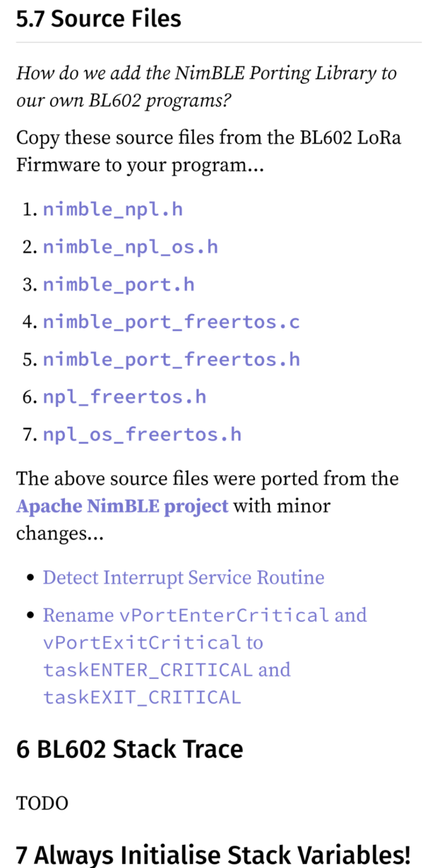Click the taskEXIT_CRITICAL code text
437x868 pixels.
[142, 697]
